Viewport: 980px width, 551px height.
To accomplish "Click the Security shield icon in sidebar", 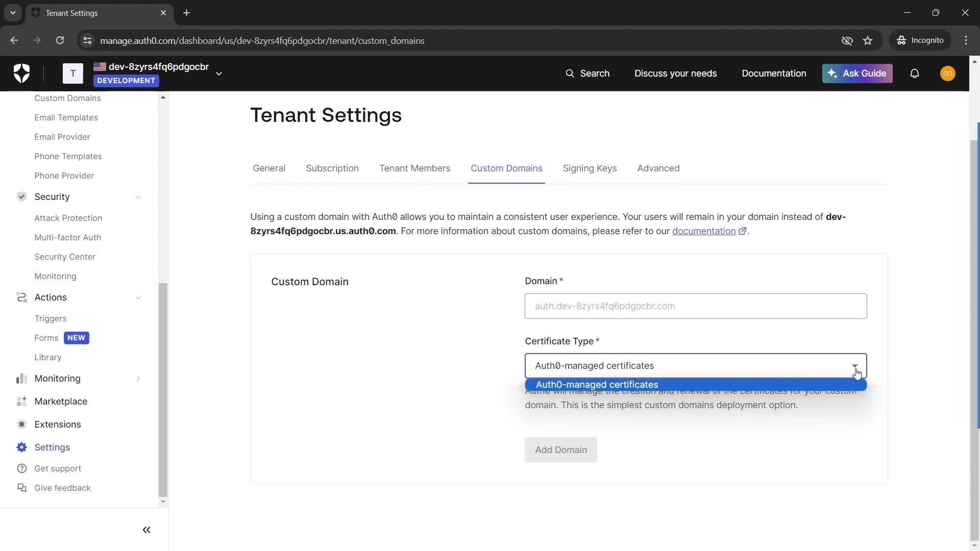I will (21, 197).
